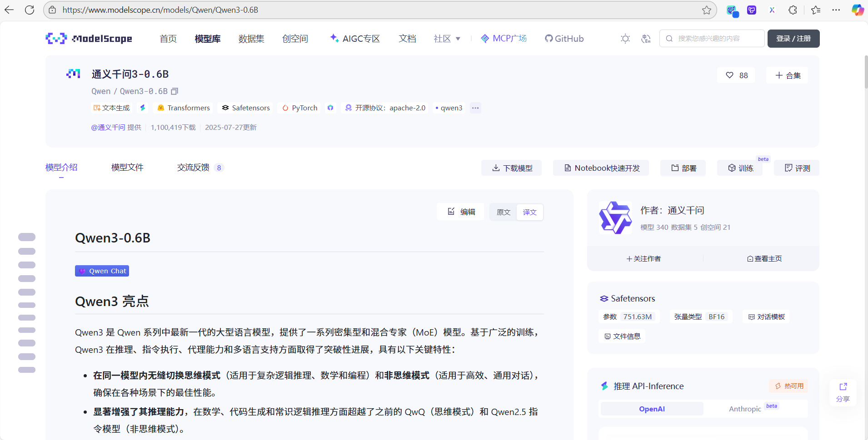This screenshot has width=868, height=440.
Task: Click 部署 button
Action: [x=683, y=168]
